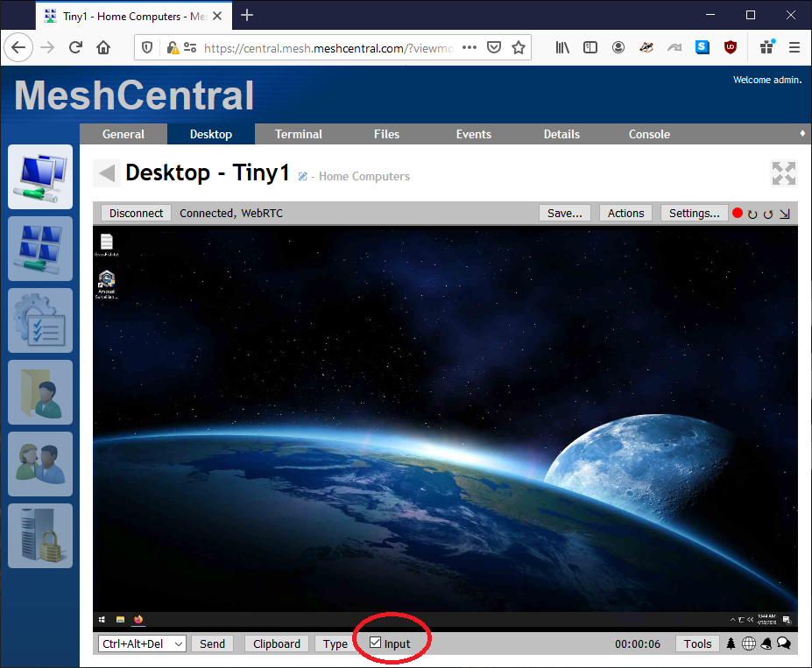812x668 pixels.
Task: Click the session timer 00:00:06
Action: 638,643
